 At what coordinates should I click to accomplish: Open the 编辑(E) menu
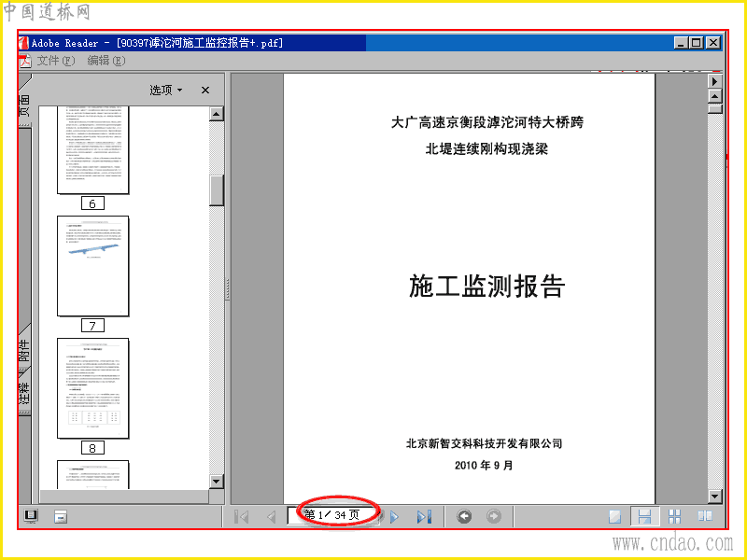pyautogui.click(x=106, y=61)
